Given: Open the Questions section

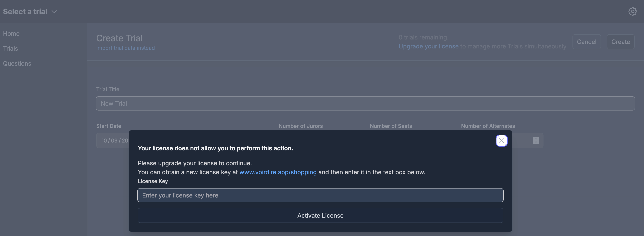Looking at the screenshot, I should coord(17,63).
